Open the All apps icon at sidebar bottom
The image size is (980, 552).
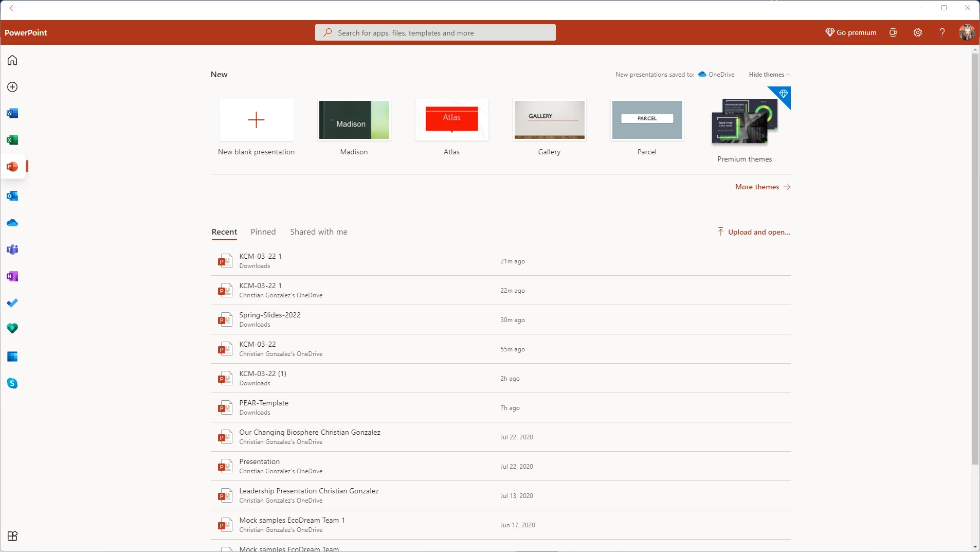tap(12, 536)
